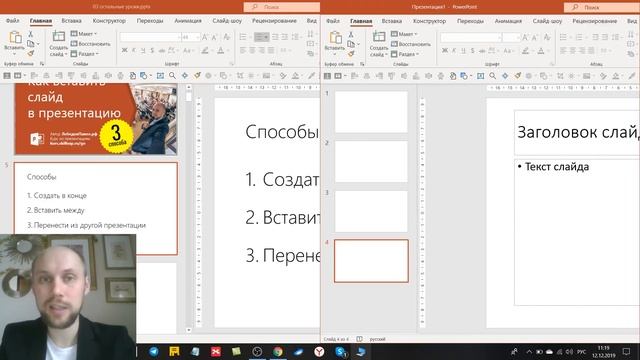Click the font color A in right window
Viewport: 640px width, 360px height.
coord(542,51)
